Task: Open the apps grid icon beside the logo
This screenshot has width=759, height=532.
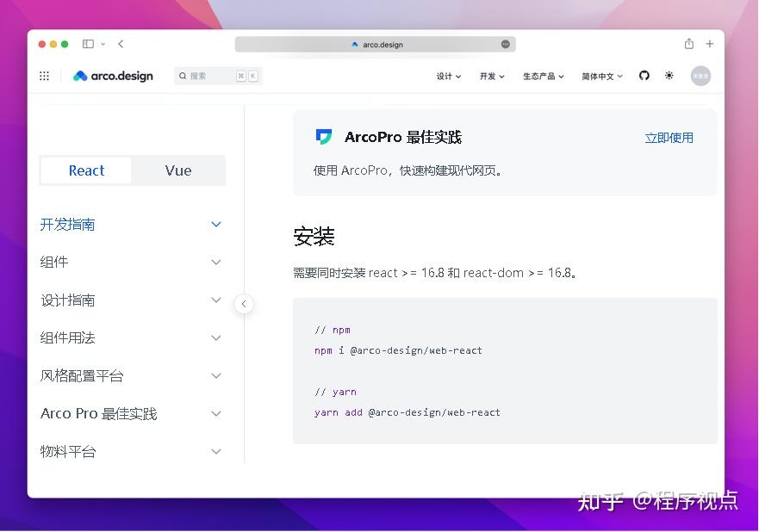Action: [44, 76]
